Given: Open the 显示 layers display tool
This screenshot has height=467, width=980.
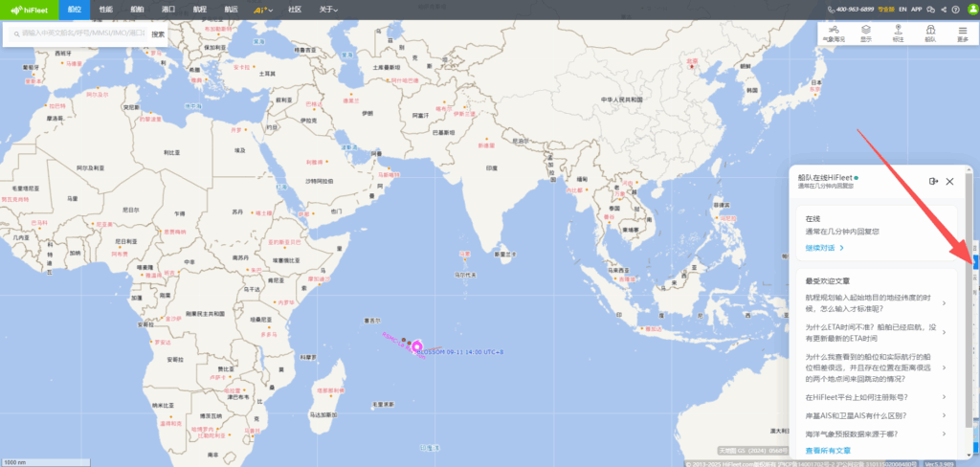Looking at the screenshot, I should [866, 33].
